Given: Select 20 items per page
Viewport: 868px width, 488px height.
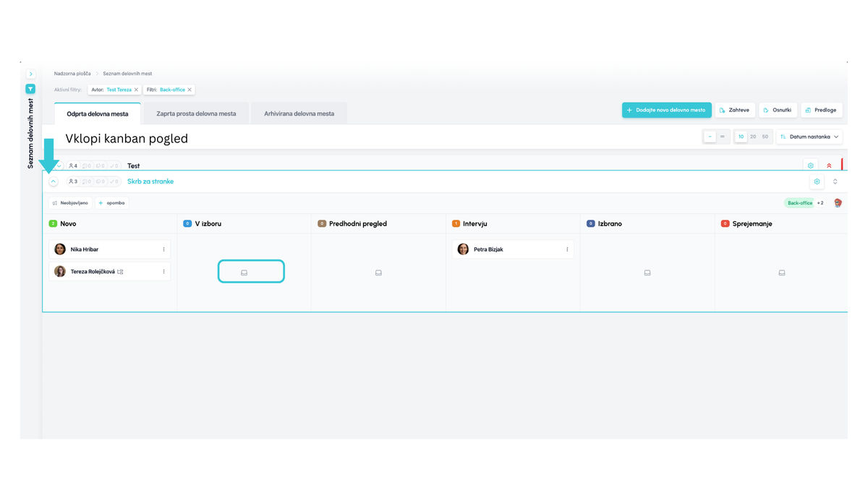Looking at the screenshot, I should pos(753,137).
